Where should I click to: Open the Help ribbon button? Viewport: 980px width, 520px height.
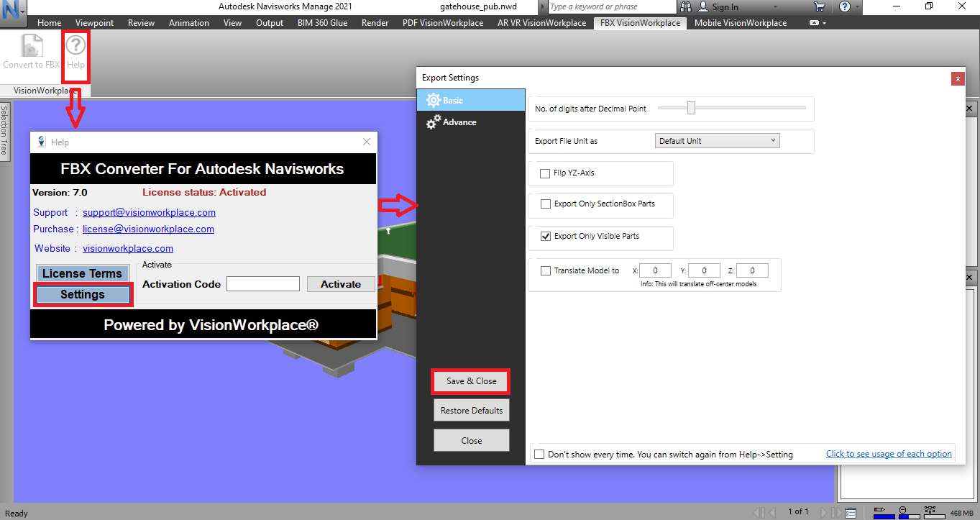pos(75,53)
